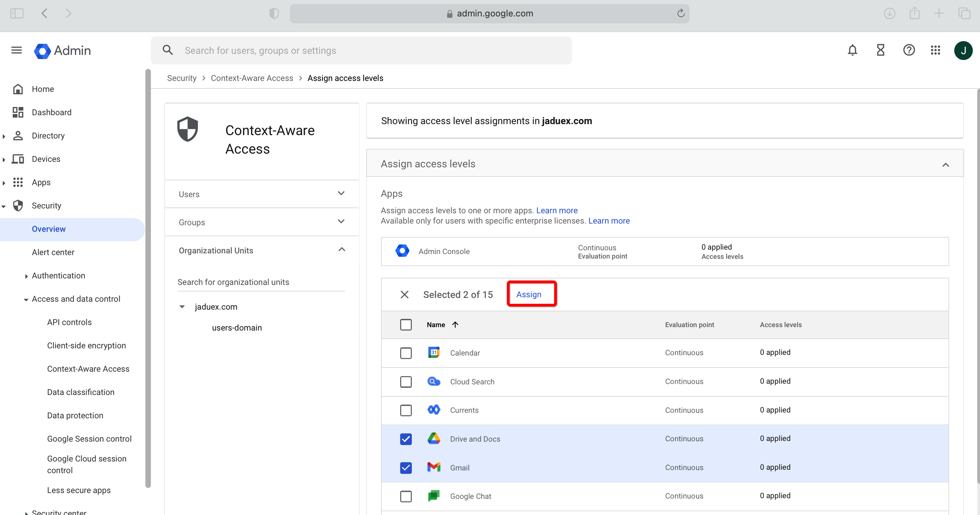Expand Devices in the sidebar
980x515 pixels.
point(4,159)
